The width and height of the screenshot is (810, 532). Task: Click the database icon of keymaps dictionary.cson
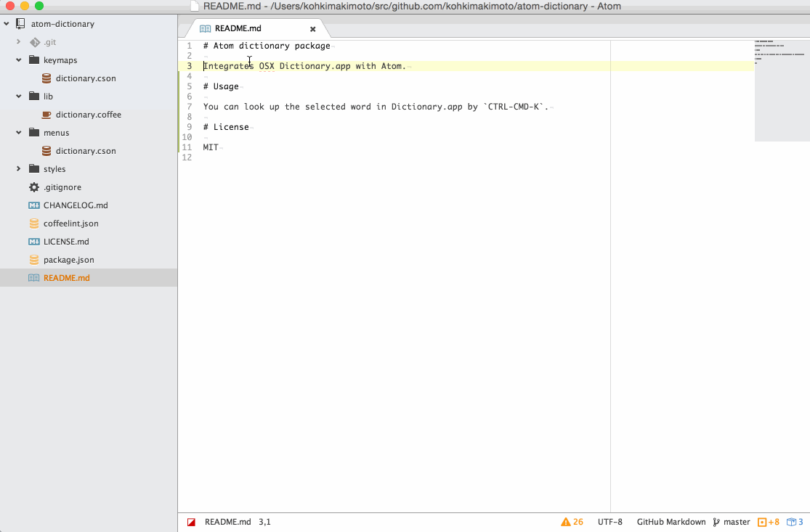[46, 78]
